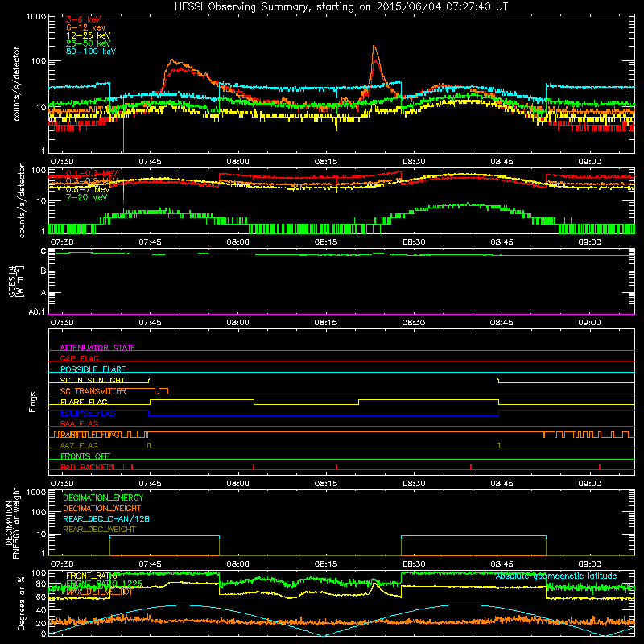
Task: Click the 08:30 tick under the GOES14 panel
Action: 414,323
